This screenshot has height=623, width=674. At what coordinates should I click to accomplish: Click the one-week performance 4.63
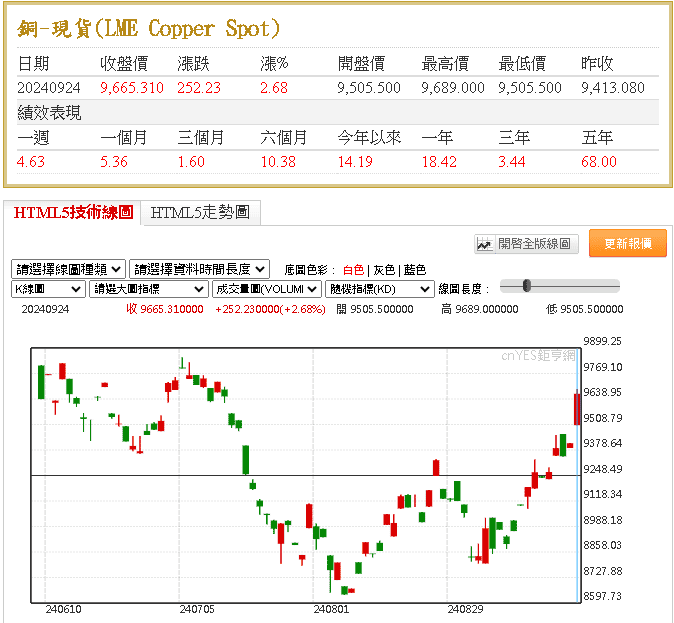[31, 162]
